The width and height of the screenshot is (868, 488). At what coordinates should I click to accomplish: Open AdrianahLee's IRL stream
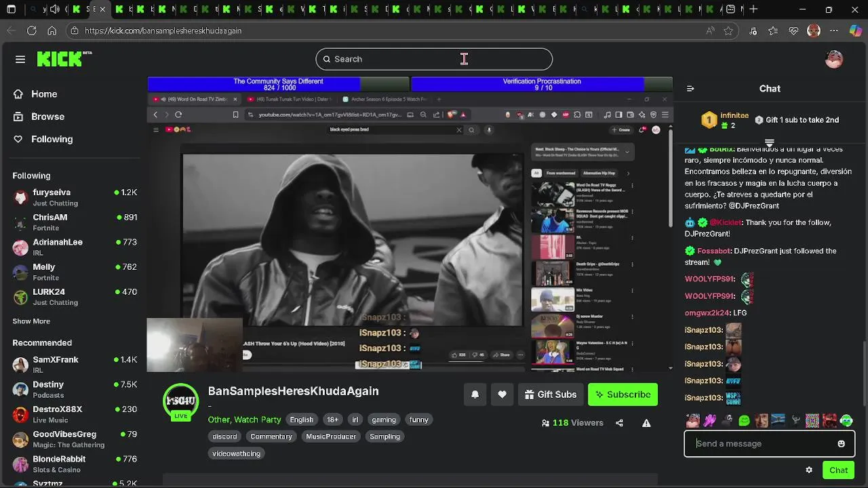point(75,247)
